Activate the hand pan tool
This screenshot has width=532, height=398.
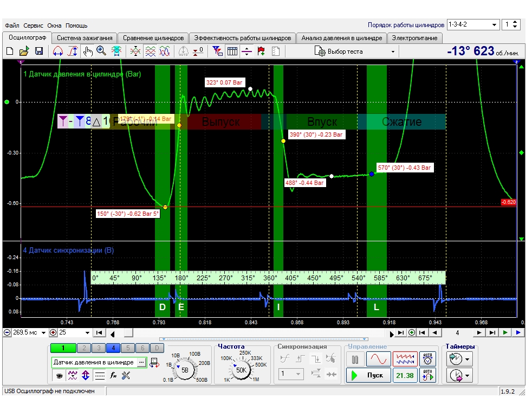[x=88, y=52]
